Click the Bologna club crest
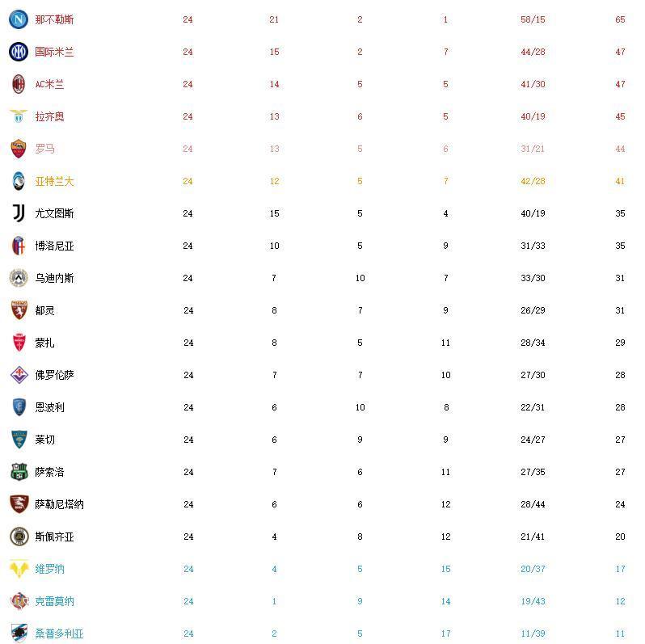The width and height of the screenshot is (645, 644). [19, 246]
